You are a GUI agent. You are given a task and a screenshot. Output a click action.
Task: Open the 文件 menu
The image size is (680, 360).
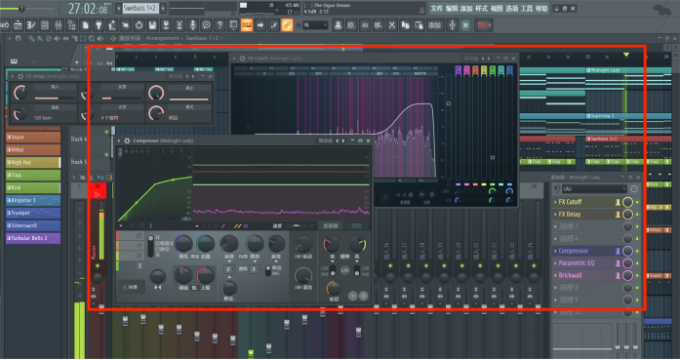click(x=437, y=8)
